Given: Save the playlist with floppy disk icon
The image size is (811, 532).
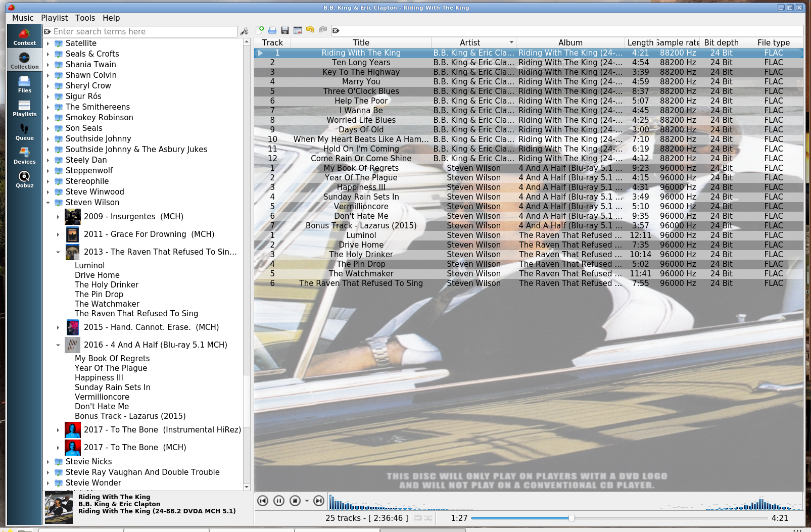Looking at the screenshot, I should click(x=285, y=30).
